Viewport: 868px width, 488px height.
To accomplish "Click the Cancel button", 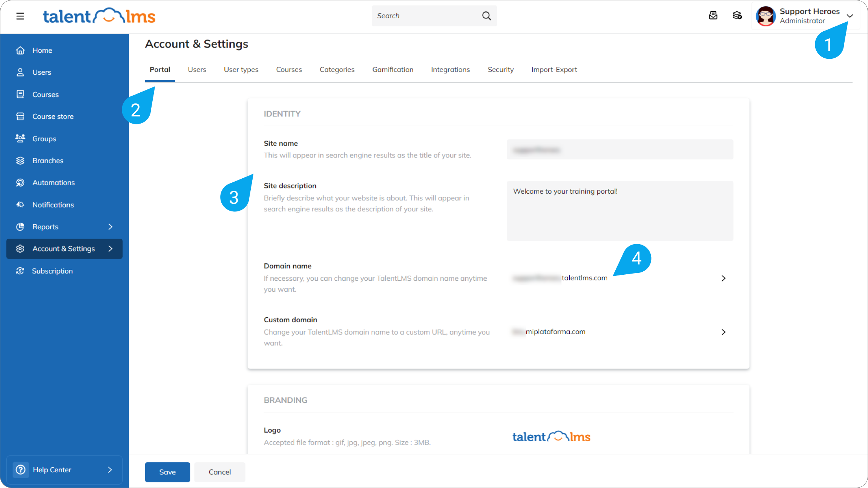I will pos(220,472).
